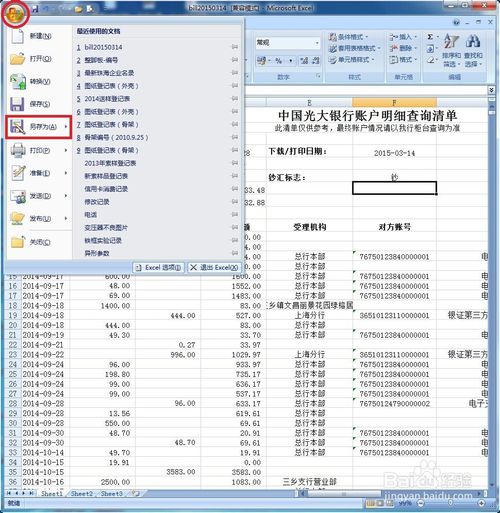Expand the 打印 submenu arrow

(66, 150)
